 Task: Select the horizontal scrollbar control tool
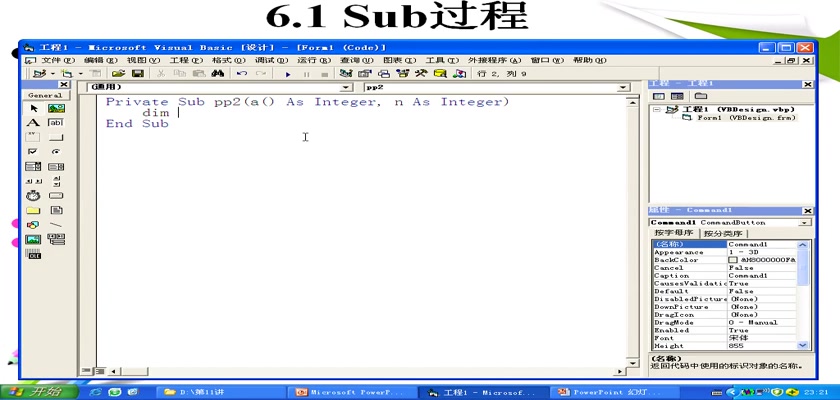(x=34, y=181)
